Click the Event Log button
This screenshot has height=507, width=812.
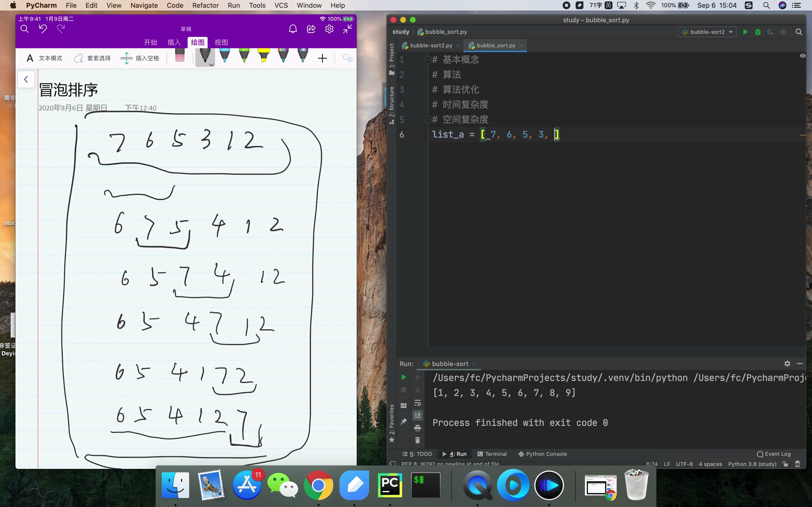point(774,454)
